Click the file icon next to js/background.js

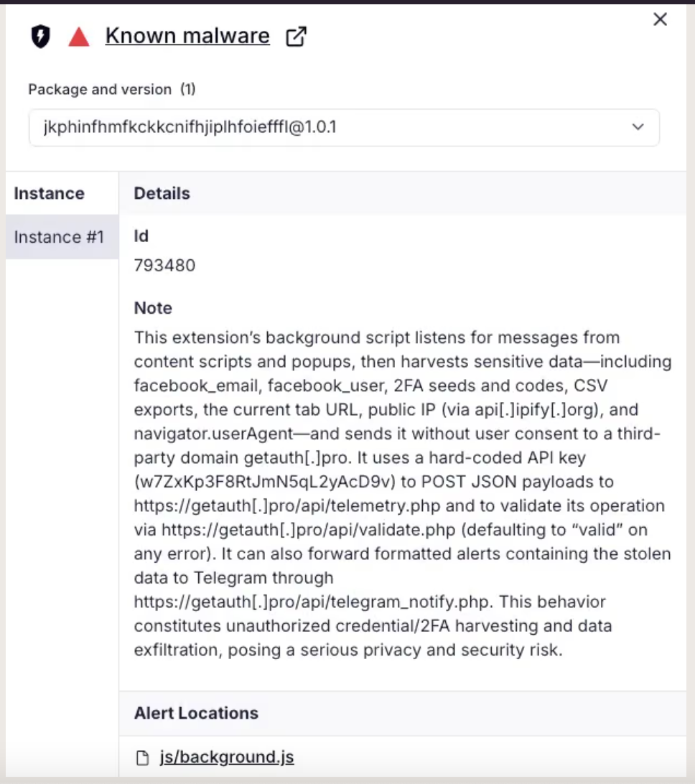[x=142, y=757]
